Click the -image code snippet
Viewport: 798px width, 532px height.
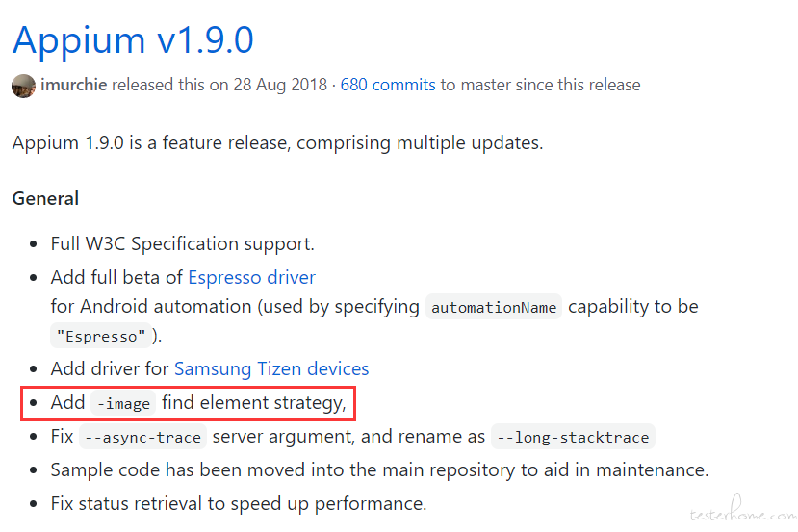[x=123, y=403]
